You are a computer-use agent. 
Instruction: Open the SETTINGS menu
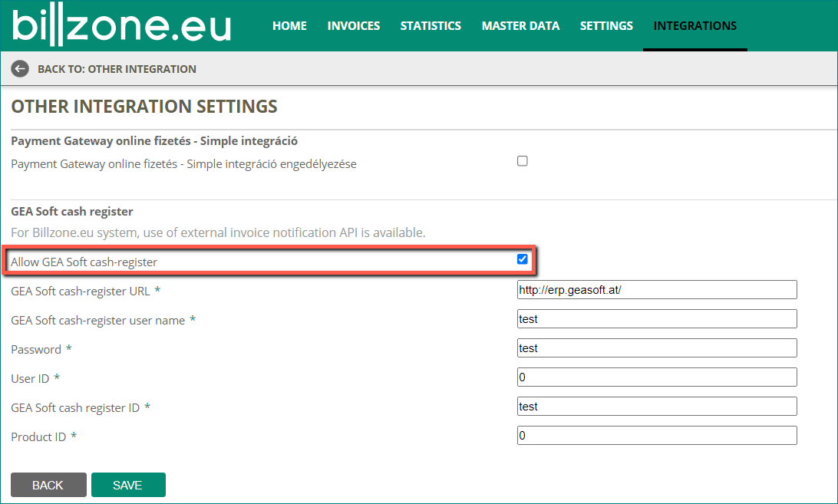[606, 25]
